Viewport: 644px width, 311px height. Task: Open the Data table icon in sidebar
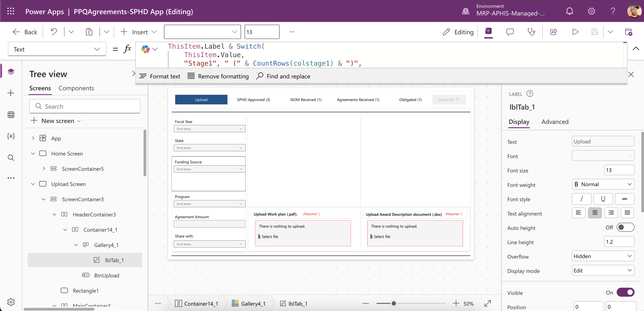[11, 115]
